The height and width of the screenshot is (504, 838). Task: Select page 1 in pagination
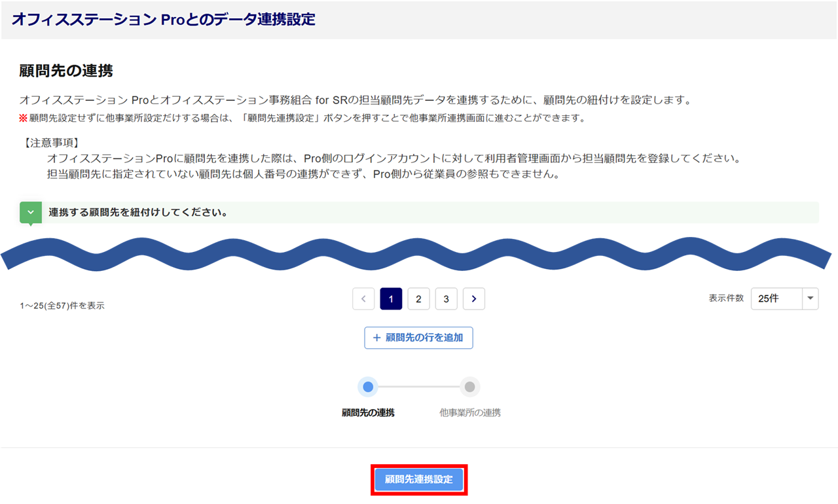(x=391, y=299)
